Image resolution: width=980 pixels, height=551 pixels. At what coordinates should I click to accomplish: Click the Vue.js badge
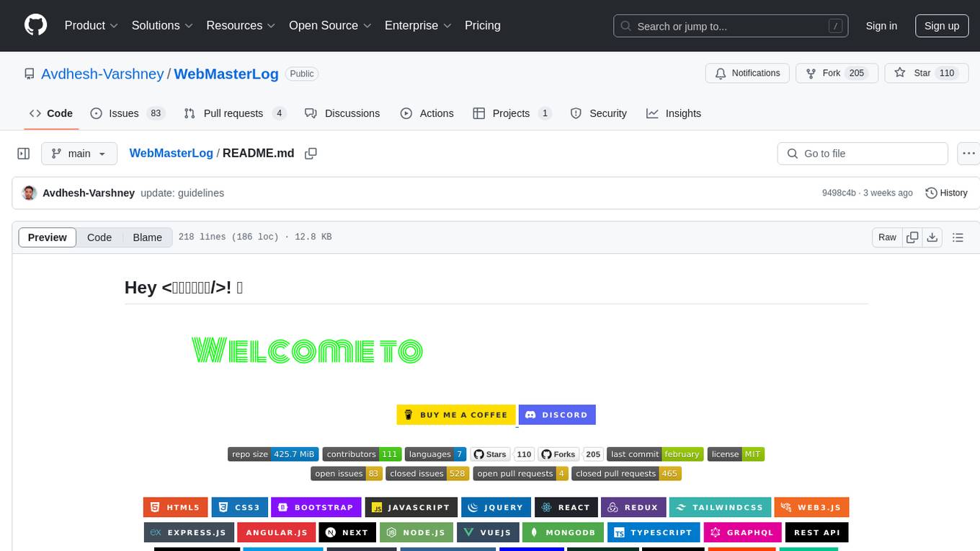point(488,532)
